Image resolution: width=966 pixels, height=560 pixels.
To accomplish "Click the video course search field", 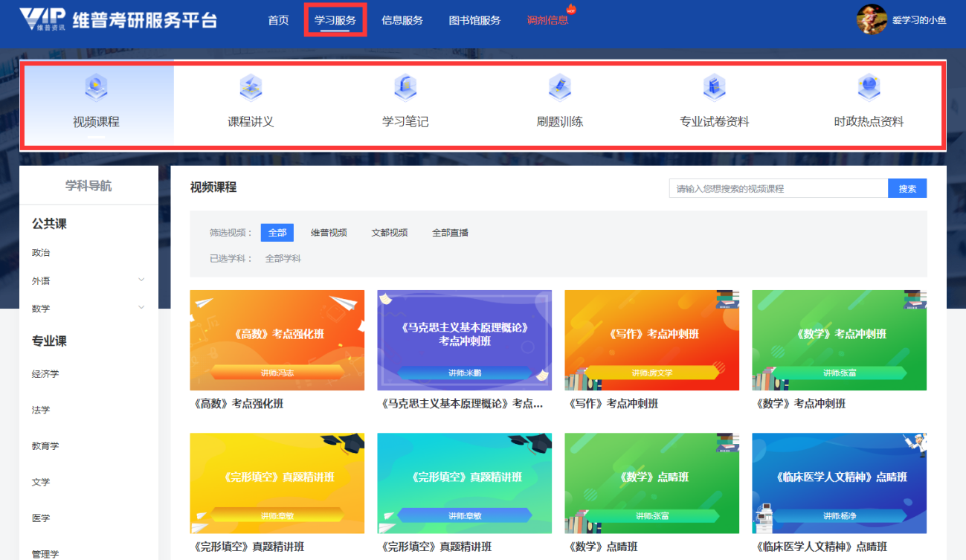I will (x=779, y=189).
